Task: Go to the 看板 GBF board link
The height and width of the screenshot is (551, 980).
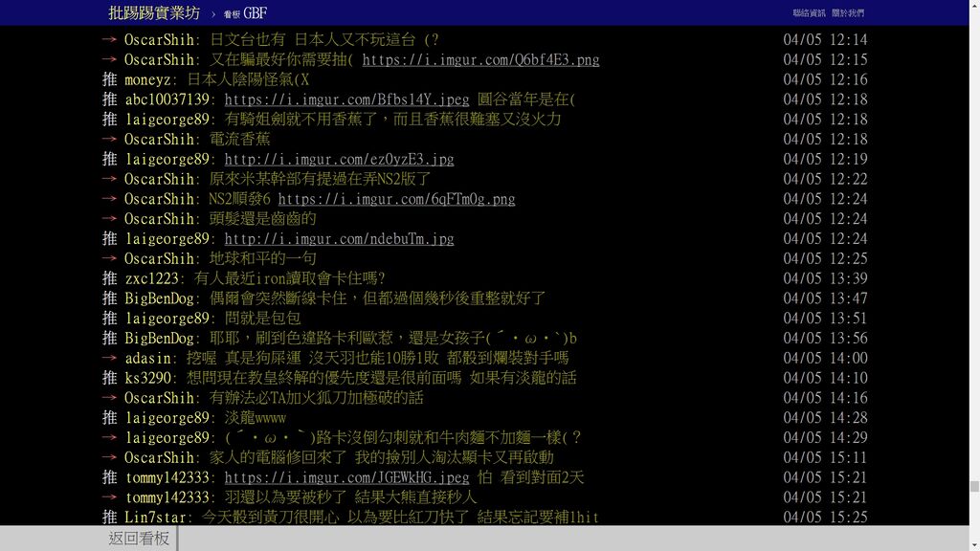Action: click(x=246, y=13)
